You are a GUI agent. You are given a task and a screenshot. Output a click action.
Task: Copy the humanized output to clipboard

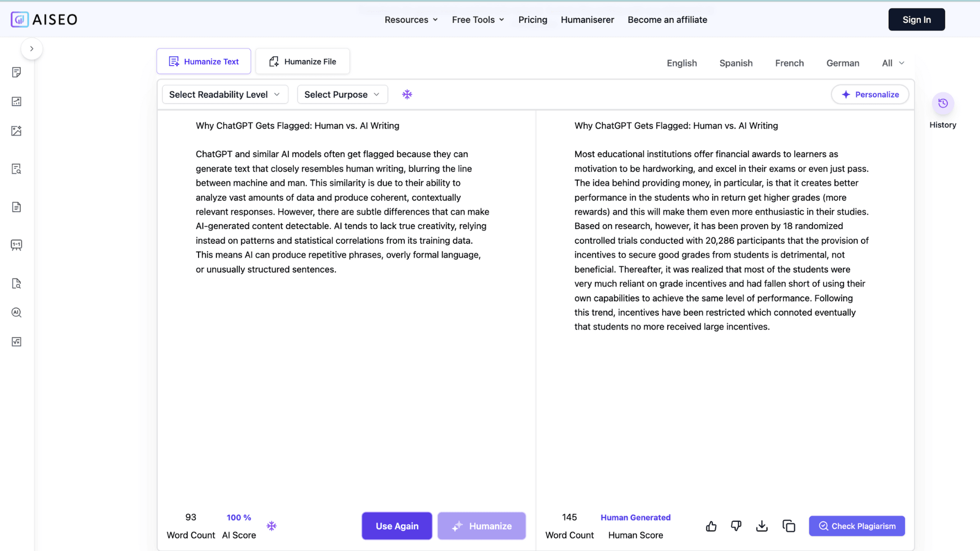(789, 526)
